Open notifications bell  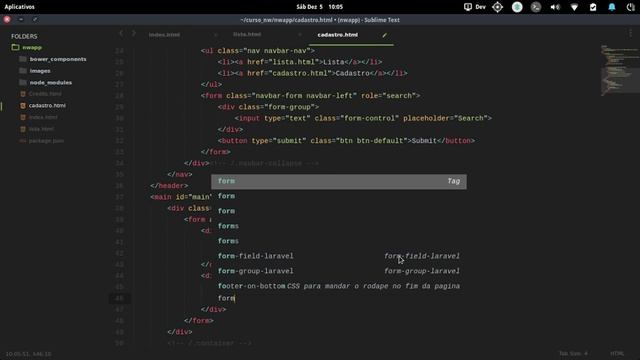click(x=612, y=7)
